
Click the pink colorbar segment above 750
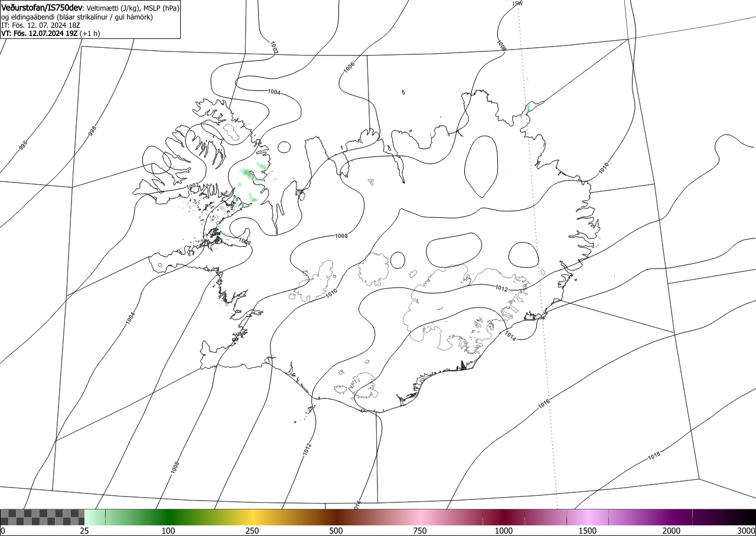(420, 517)
